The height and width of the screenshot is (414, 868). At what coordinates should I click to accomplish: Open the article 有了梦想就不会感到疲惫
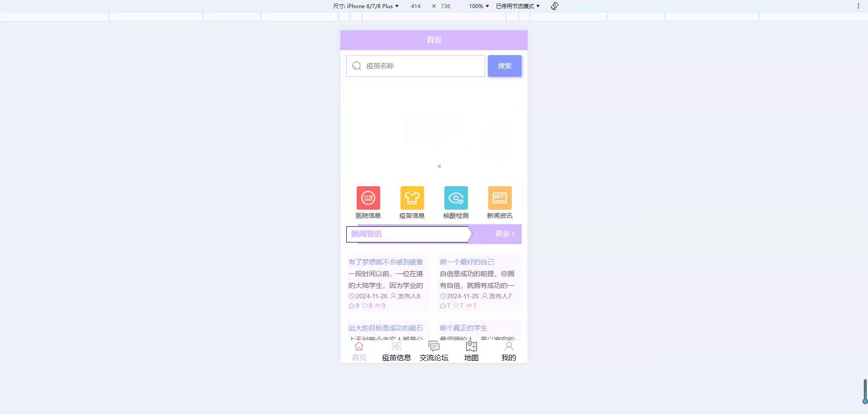(385, 262)
